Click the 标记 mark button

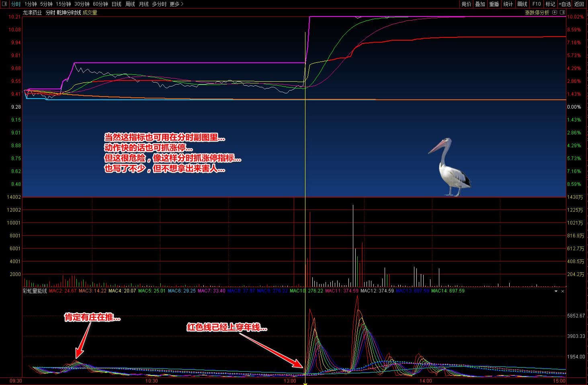pos(550,4)
